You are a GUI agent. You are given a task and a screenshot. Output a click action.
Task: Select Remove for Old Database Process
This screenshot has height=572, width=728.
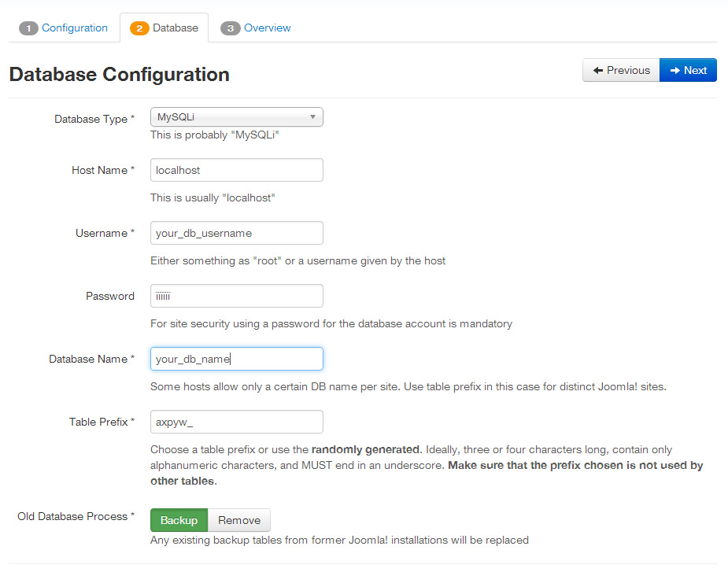[239, 520]
